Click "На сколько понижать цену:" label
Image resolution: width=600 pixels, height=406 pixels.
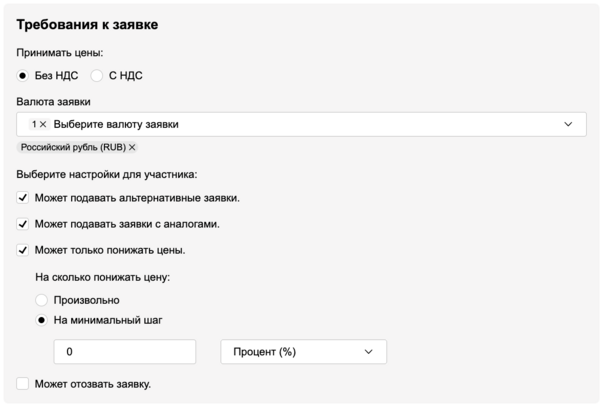pyautogui.click(x=103, y=277)
